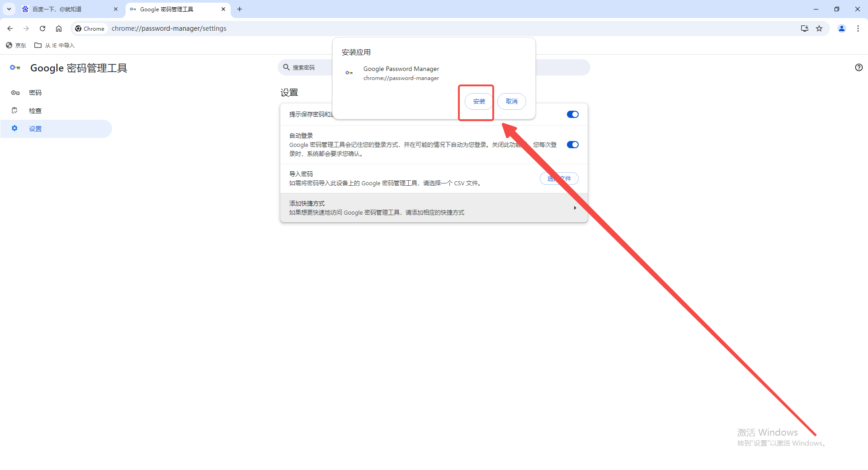Screen dimensions: 868x470
Task: Close the Google 密码管理工具 tab
Action: (223, 9)
